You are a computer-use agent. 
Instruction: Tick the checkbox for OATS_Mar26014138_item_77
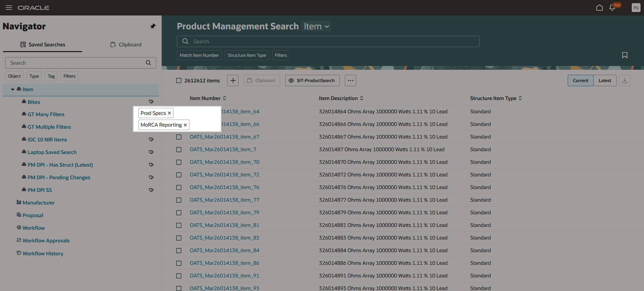pyautogui.click(x=179, y=200)
